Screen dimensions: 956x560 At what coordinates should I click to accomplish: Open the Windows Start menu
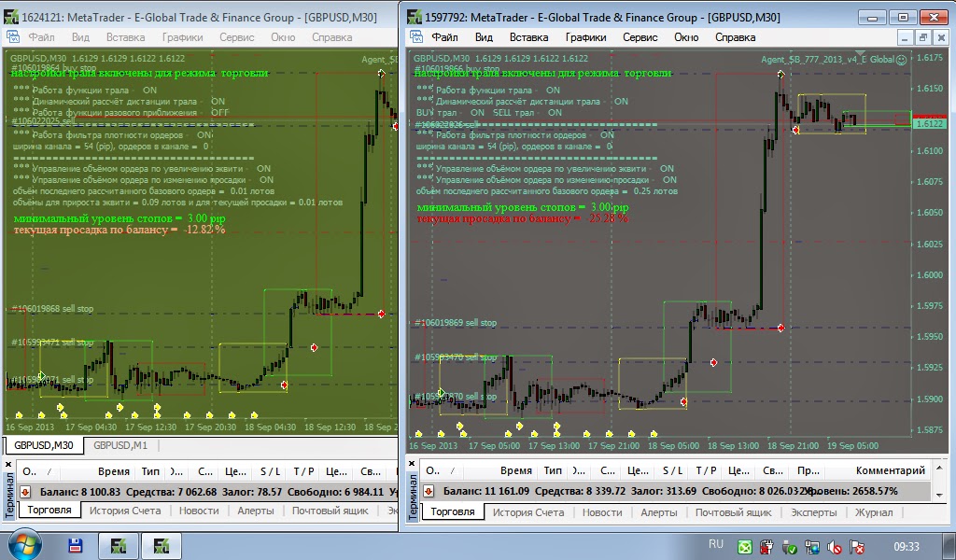pos(23,544)
